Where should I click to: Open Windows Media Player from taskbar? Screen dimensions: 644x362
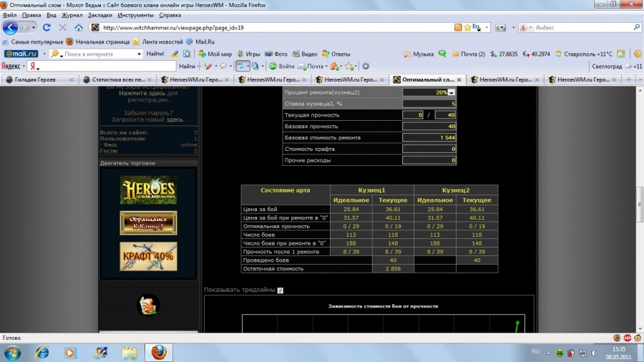click(x=70, y=353)
